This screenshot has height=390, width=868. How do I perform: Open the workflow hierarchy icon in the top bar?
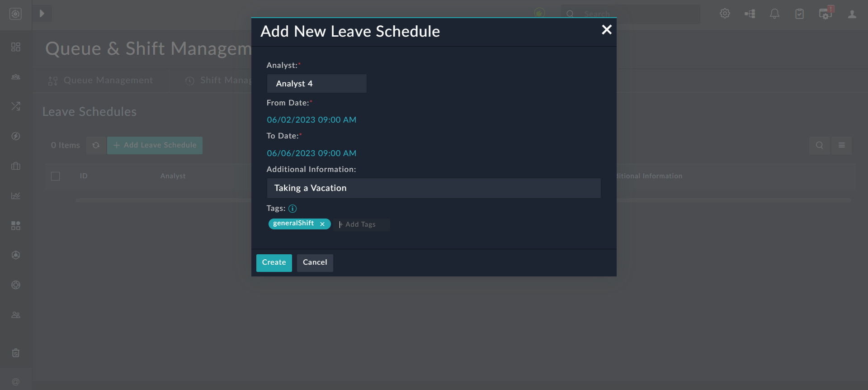(x=750, y=14)
